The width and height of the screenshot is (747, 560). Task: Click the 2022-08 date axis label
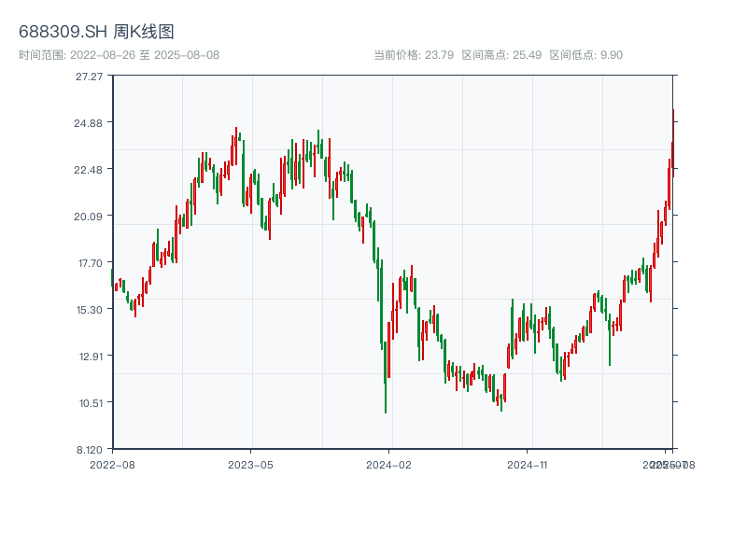(112, 464)
